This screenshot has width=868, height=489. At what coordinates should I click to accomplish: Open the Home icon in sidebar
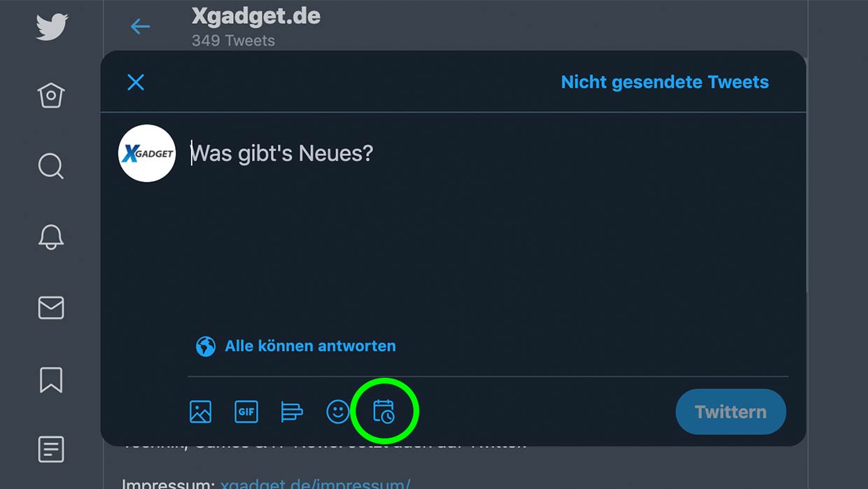pos(51,95)
